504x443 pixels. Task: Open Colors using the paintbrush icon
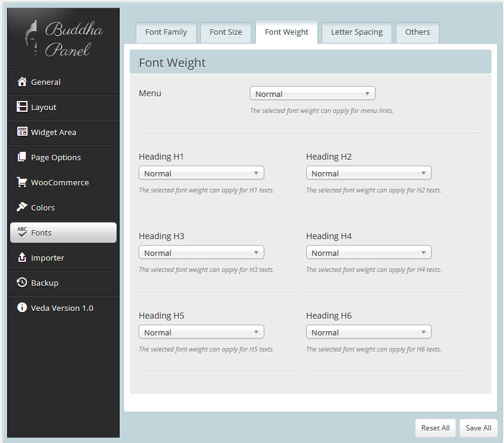click(22, 207)
